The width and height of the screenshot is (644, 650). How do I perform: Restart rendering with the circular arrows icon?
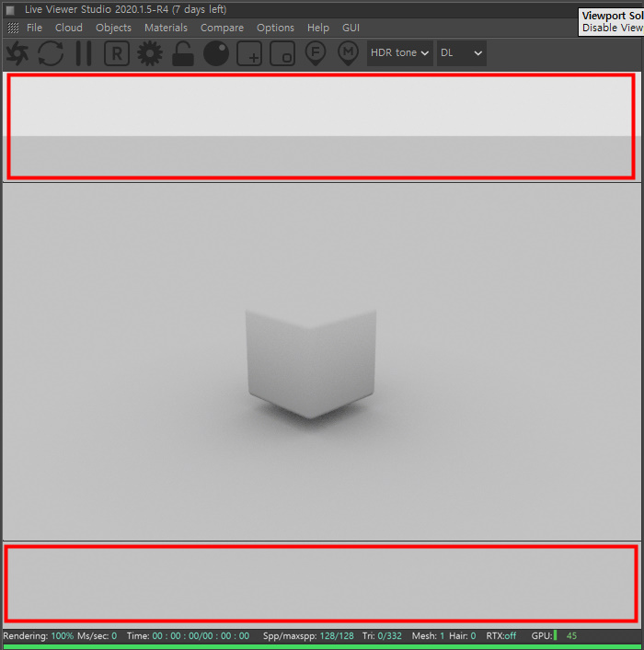51,53
